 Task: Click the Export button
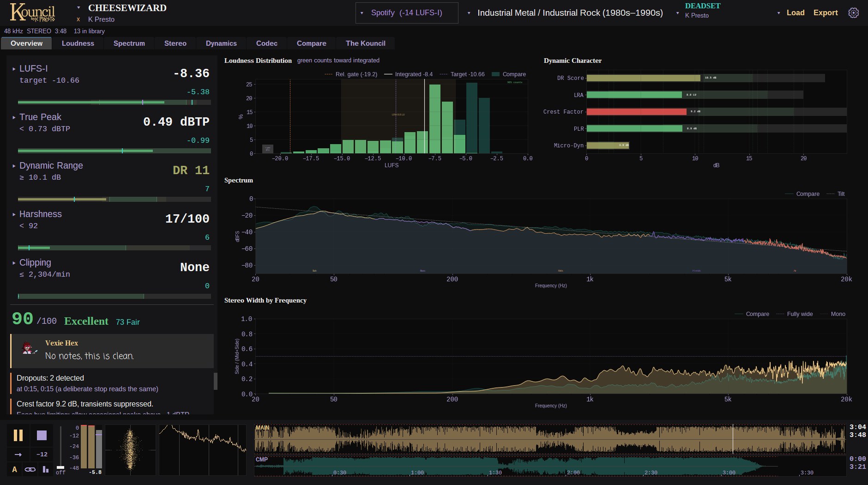[x=826, y=13]
